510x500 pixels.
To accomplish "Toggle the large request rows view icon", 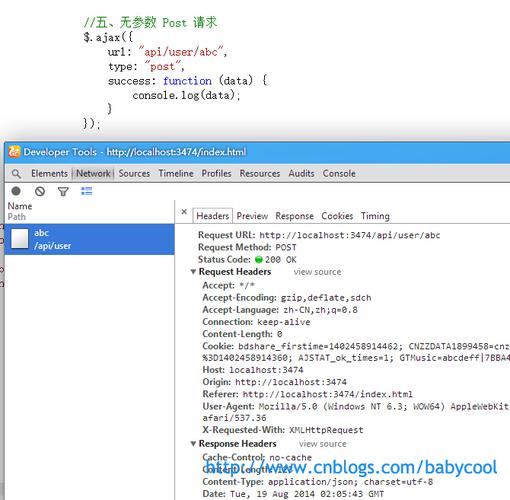I will click(x=87, y=191).
